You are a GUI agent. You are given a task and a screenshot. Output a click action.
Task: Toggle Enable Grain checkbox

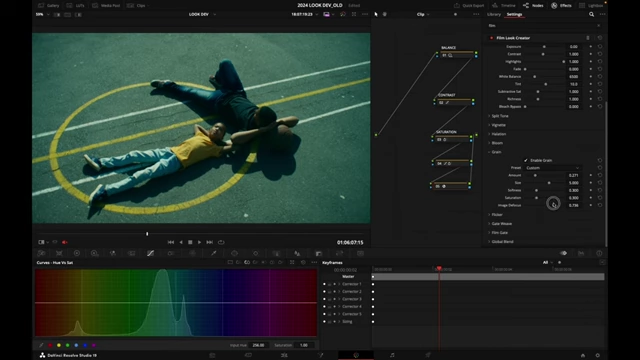point(526,160)
